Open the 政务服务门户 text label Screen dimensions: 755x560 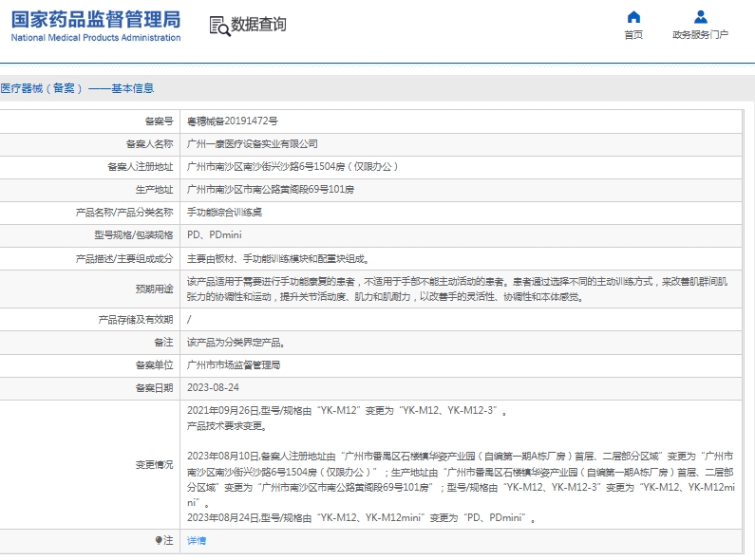[700, 35]
